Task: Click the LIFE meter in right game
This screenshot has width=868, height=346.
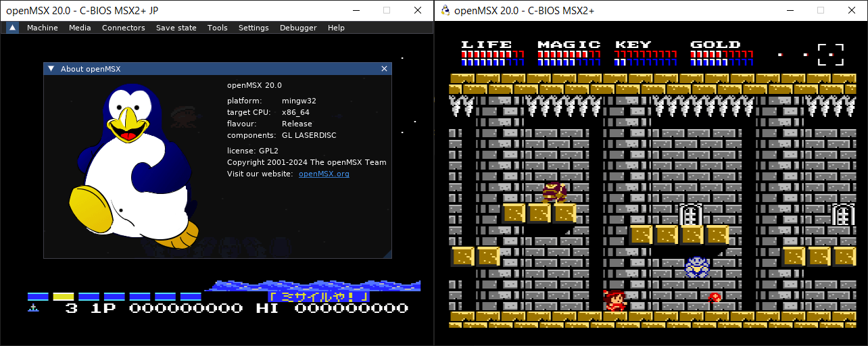Action: coord(493,54)
